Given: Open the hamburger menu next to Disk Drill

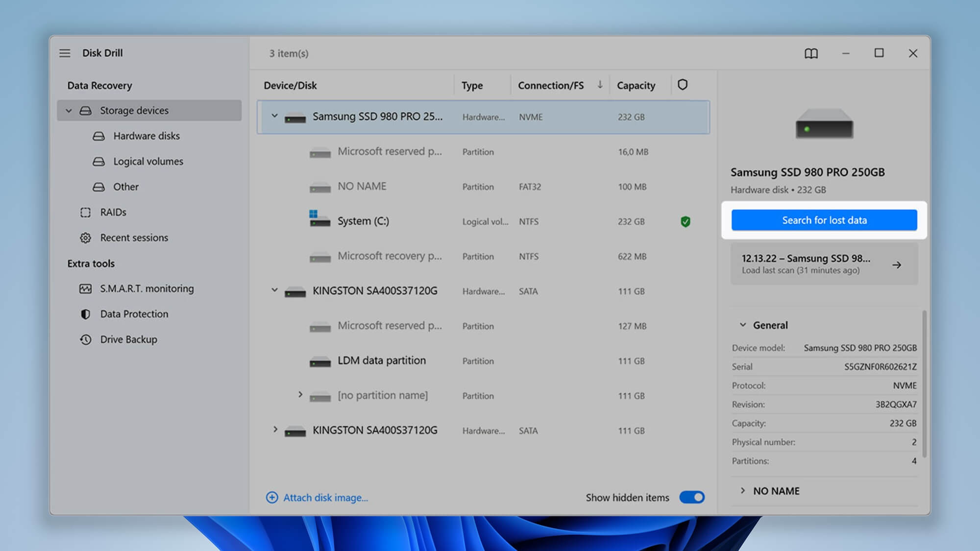Looking at the screenshot, I should click(x=65, y=53).
